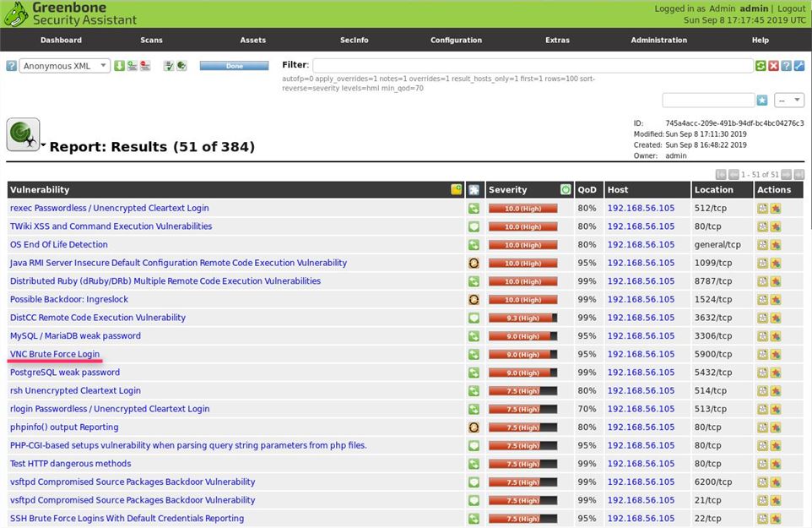The image size is (812, 528).
Task: Add note for VNC Brute Force Login
Action: 762,355
